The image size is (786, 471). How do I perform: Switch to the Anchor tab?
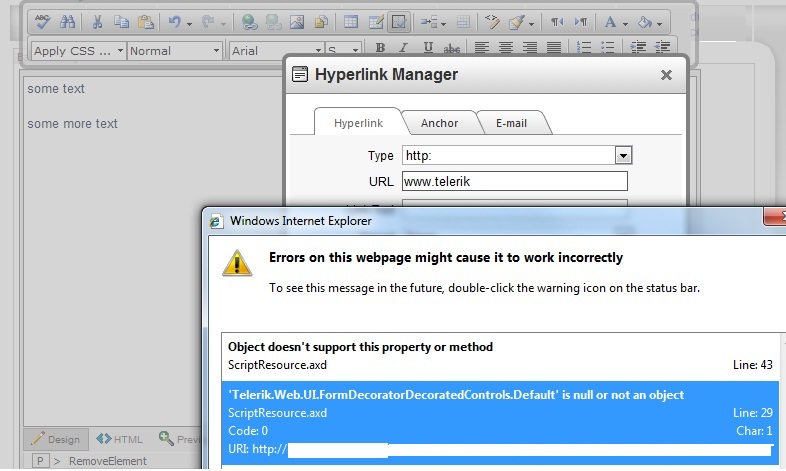tap(439, 123)
